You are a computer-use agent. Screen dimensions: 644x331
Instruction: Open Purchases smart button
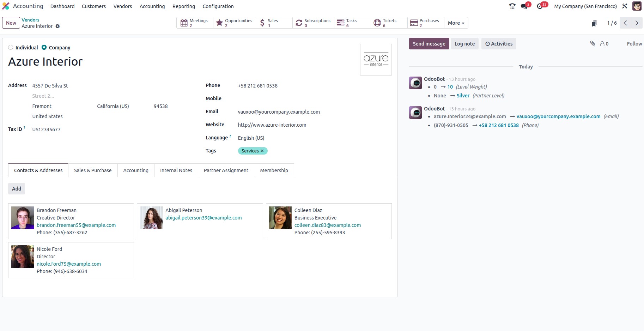(x=426, y=23)
